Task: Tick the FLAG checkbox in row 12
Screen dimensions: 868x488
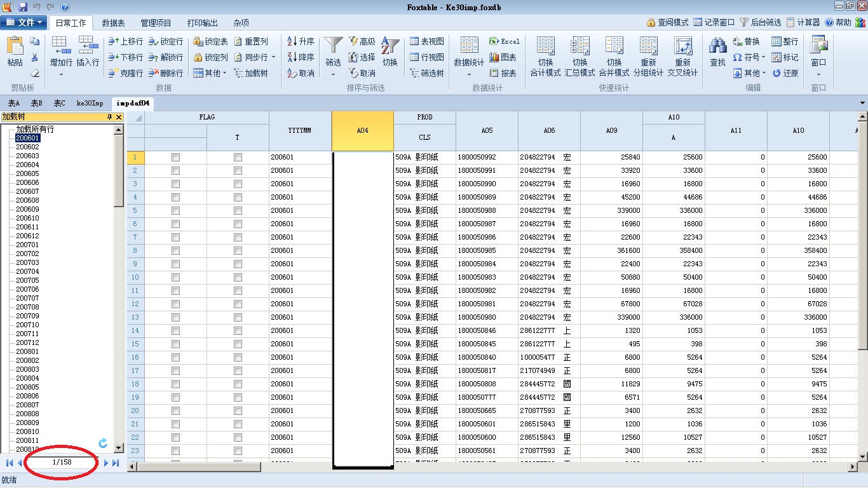Action: point(175,304)
